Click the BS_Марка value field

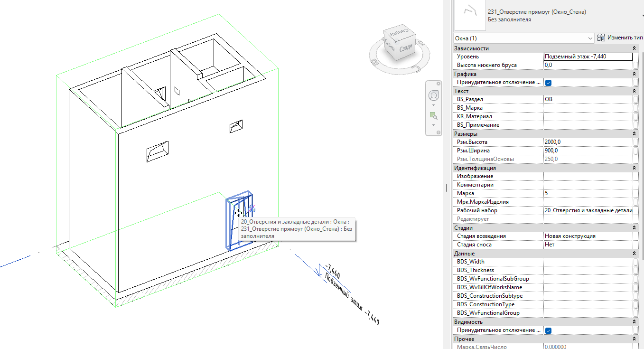(588, 108)
